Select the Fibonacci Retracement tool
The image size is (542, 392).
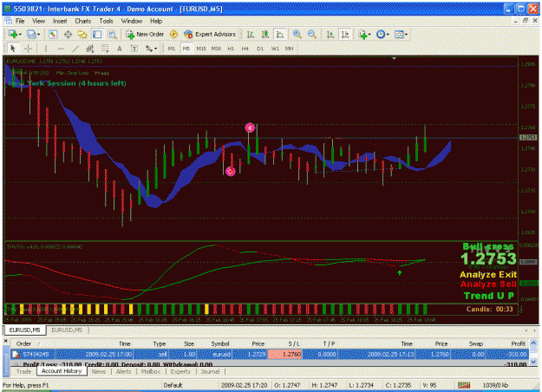click(105, 49)
